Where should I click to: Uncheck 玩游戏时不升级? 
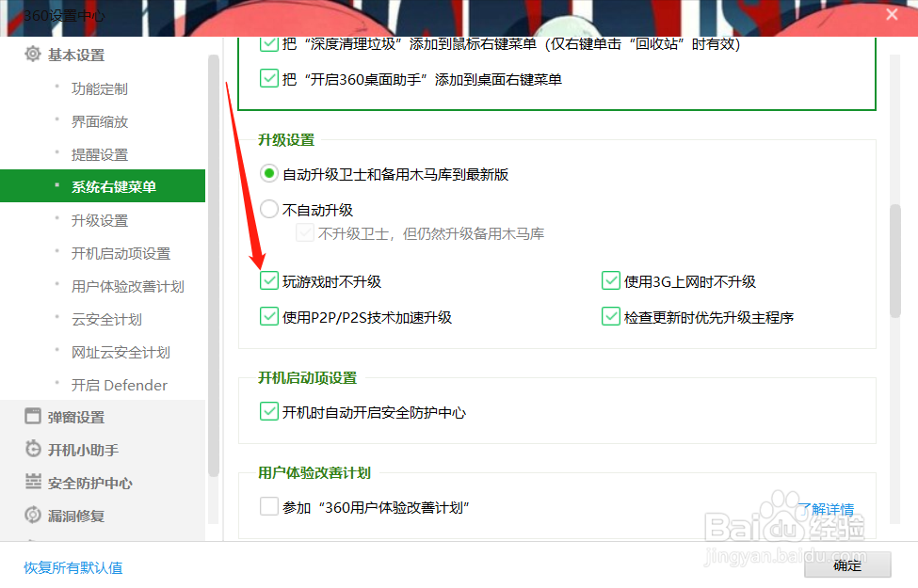(x=268, y=281)
